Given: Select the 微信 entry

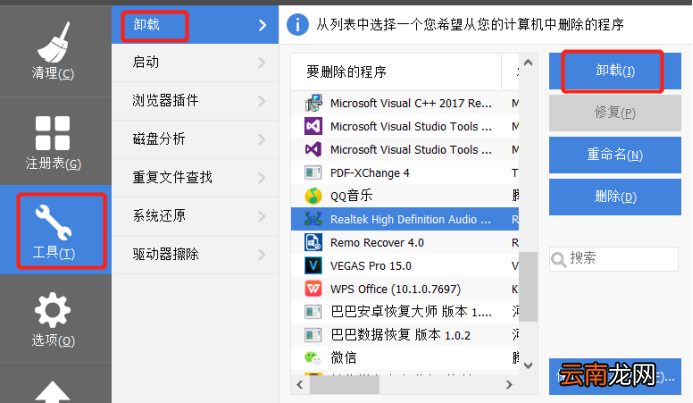Looking at the screenshot, I should 405,358.
